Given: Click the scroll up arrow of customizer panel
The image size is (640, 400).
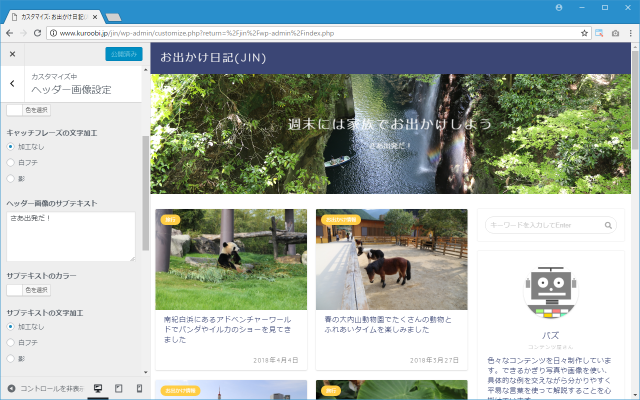Looking at the screenshot, I should point(146,70).
